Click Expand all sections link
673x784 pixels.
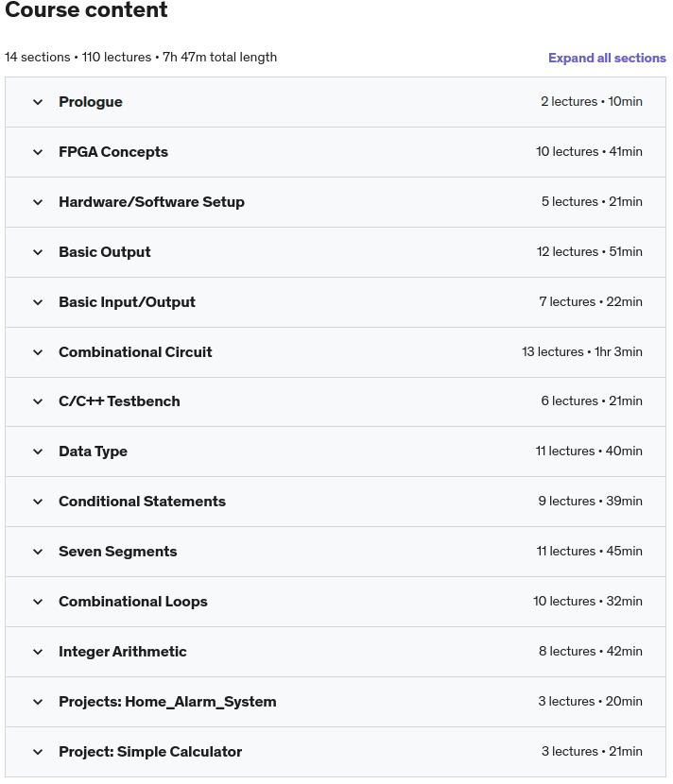pos(607,58)
